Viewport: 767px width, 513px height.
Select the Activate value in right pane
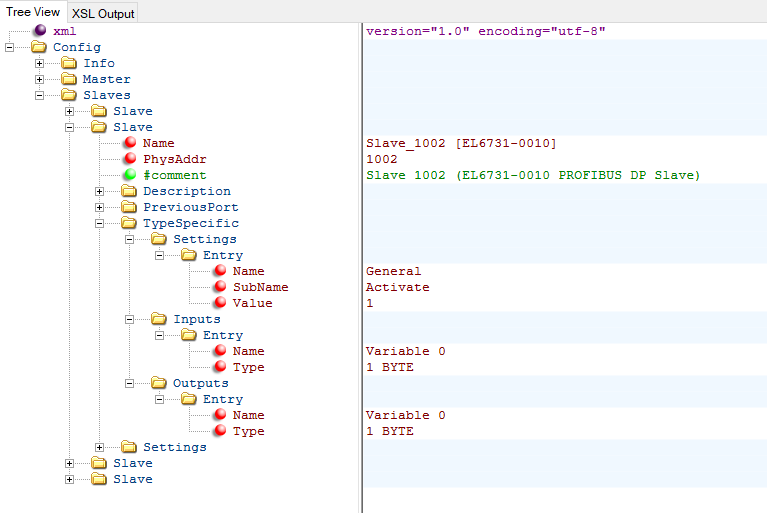coord(397,287)
